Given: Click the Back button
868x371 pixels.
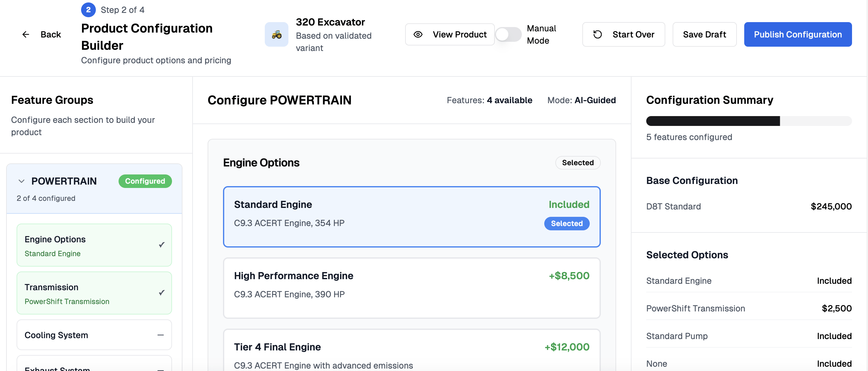Looking at the screenshot, I should [42, 34].
